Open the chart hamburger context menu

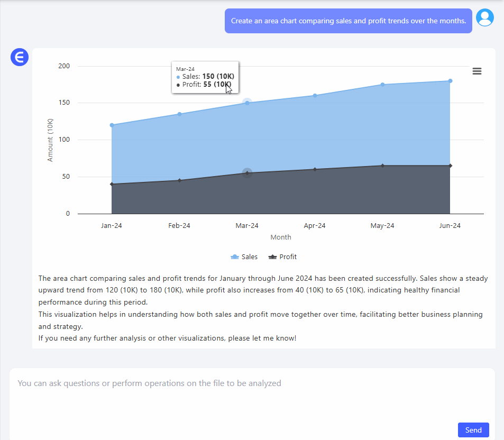pos(476,71)
